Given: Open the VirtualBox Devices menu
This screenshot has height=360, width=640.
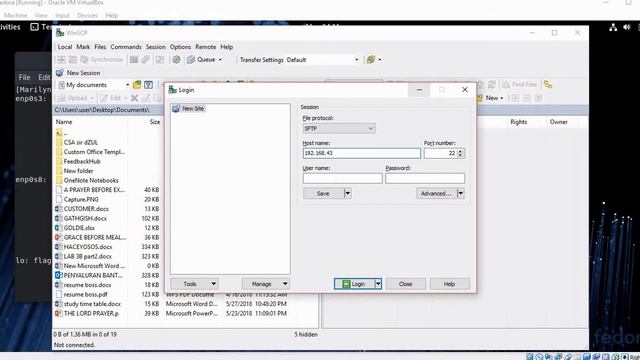Looking at the screenshot, I should pyautogui.click(x=87, y=16).
